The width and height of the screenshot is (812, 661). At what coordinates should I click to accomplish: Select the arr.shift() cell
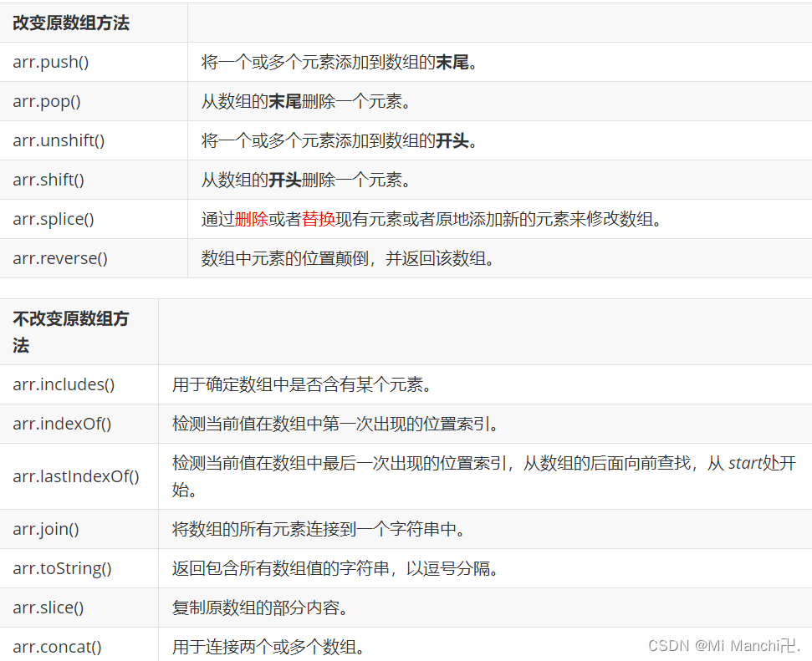coord(49,180)
